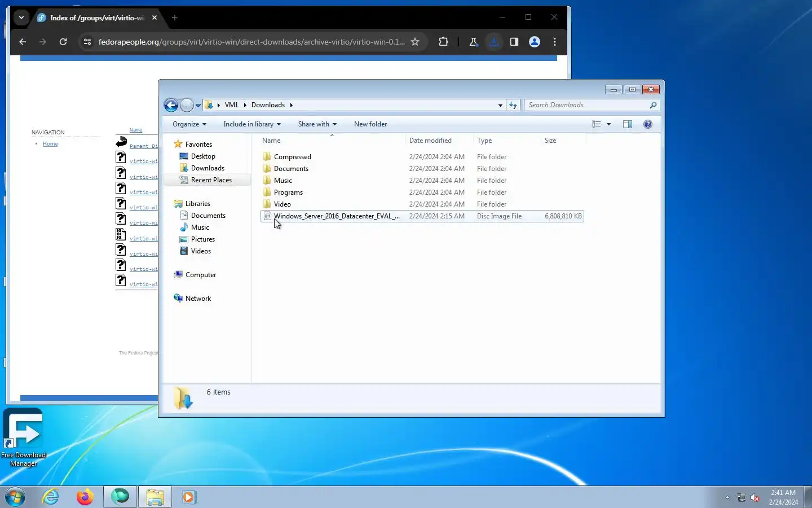Open the view options dropdown arrow
The image size is (812, 508).
[608, 124]
